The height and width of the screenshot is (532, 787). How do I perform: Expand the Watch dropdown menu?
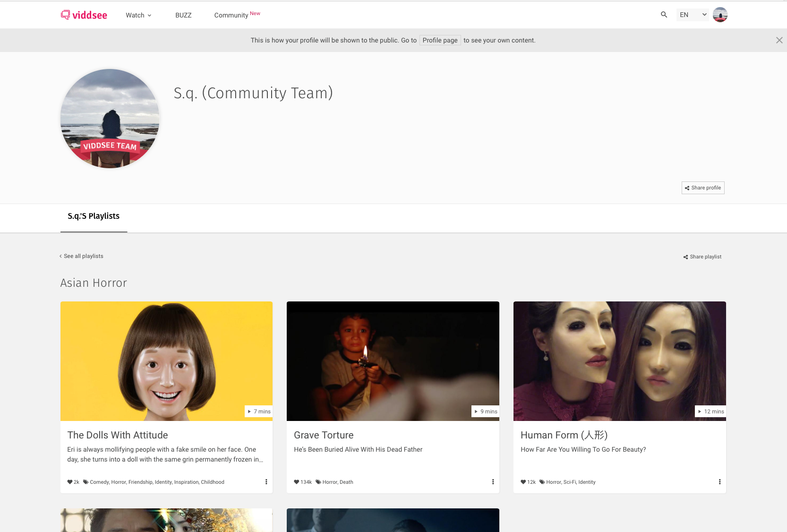[138, 15]
